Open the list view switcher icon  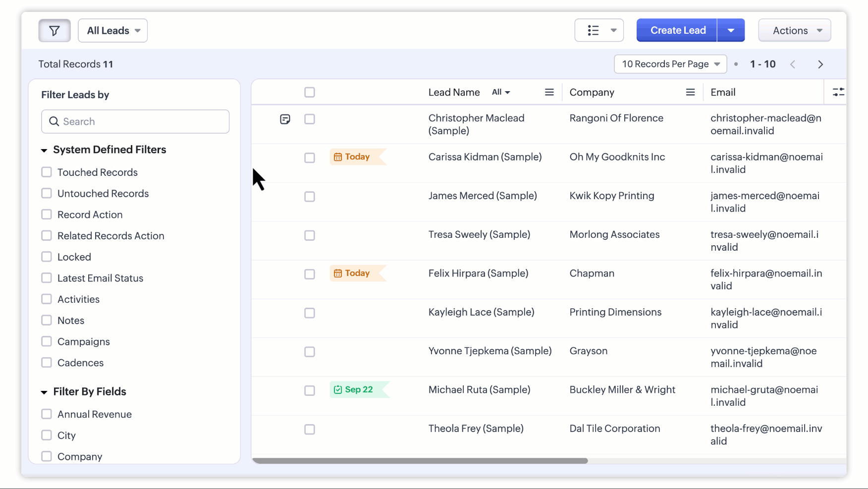pyautogui.click(x=598, y=31)
